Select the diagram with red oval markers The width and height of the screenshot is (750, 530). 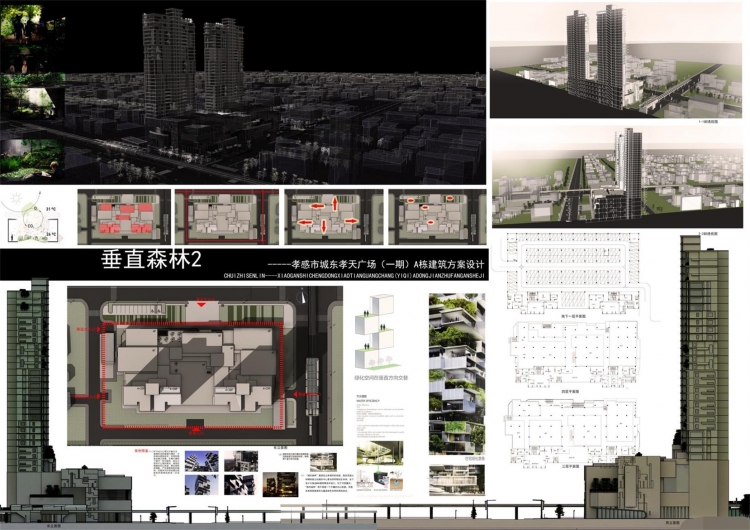[437, 217]
